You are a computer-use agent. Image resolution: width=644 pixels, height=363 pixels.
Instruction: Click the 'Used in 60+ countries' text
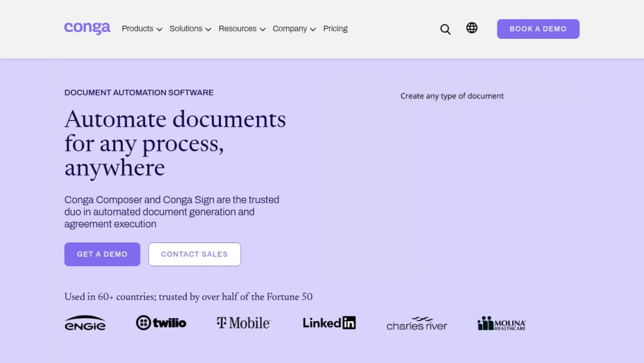[x=188, y=297]
